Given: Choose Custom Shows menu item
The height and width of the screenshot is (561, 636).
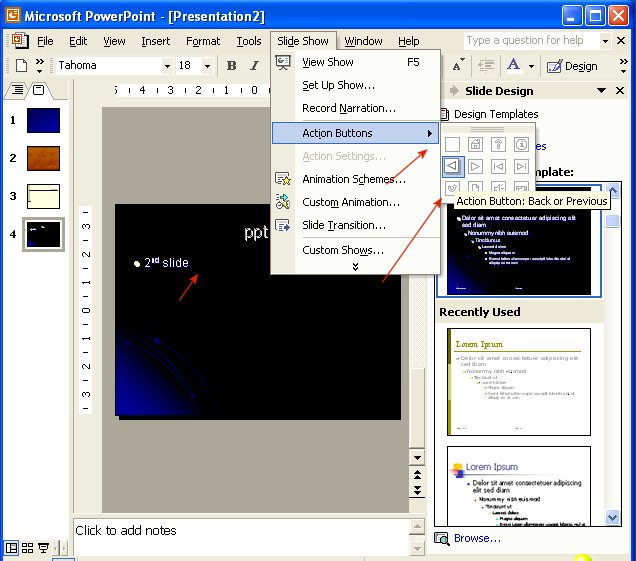Looking at the screenshot, I should click(x=355, y=250).
